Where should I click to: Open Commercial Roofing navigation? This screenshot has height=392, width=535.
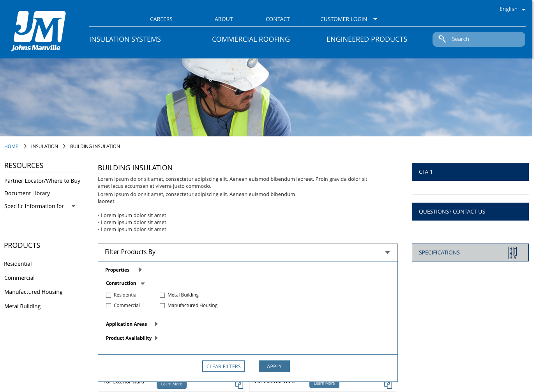(x=251, y=39)
